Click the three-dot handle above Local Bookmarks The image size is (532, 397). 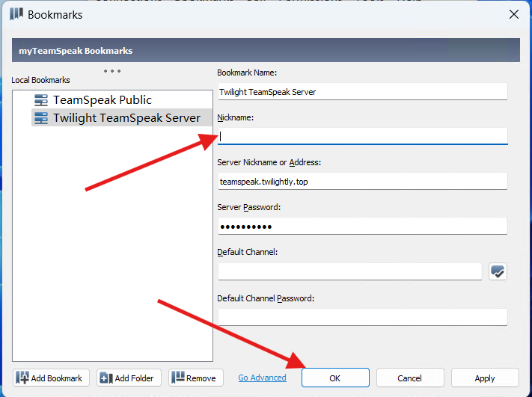click(112, 71)
